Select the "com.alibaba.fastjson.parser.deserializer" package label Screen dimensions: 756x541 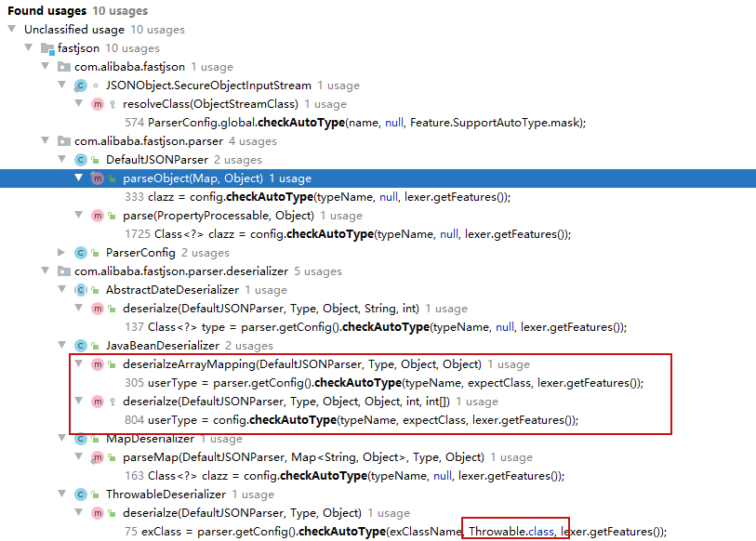click(x=181, y=271)
